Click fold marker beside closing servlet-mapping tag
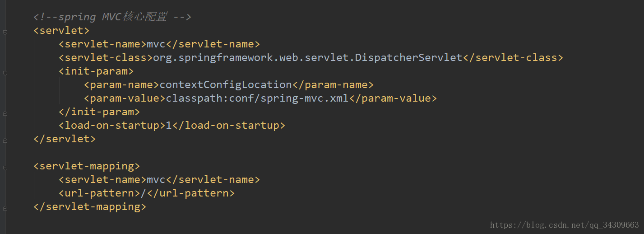The image size is (644, 234). [5, 207]
